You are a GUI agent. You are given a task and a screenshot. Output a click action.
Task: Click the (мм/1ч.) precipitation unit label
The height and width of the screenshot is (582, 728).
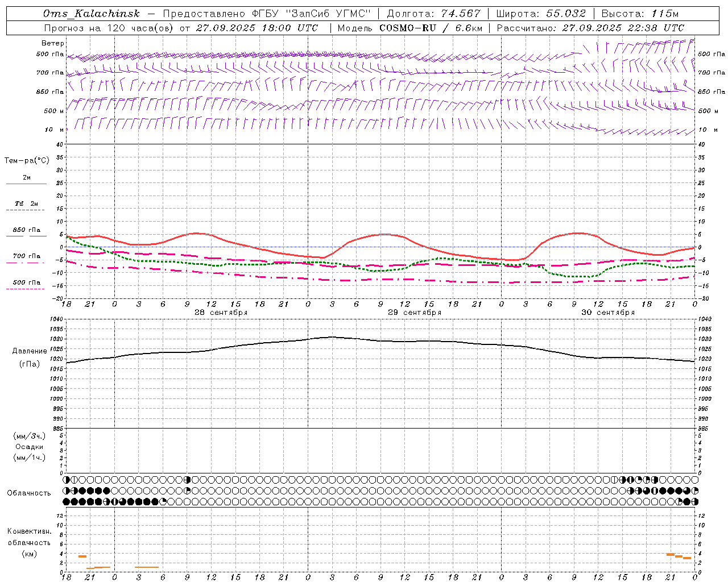coord(30,458)
